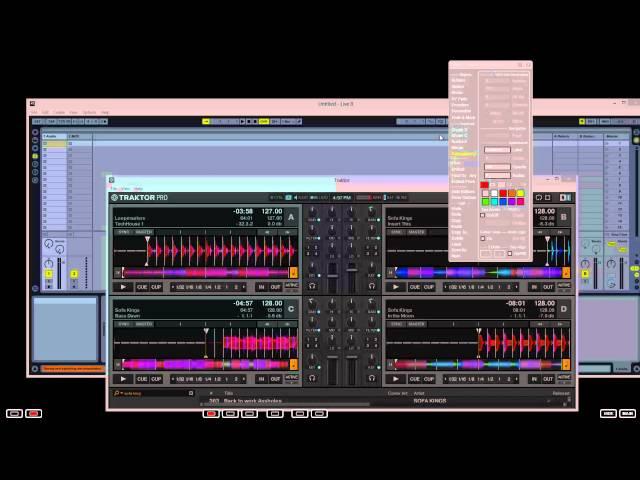
Task: Open deck C letter menu
Action: (x=291, y=309)
